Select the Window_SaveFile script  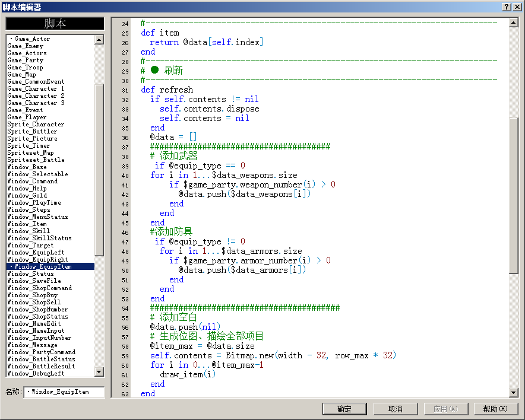point(50,281)
